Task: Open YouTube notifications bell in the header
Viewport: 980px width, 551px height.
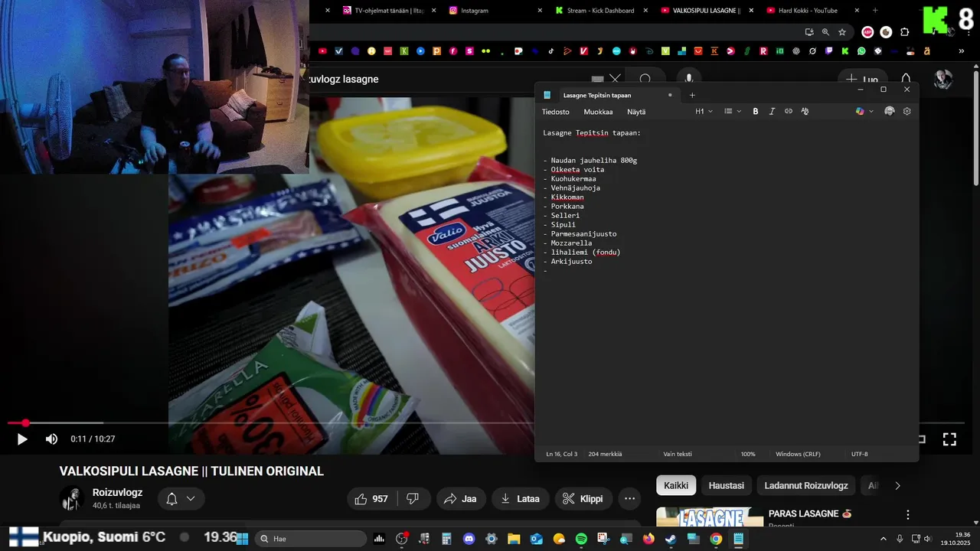Action: click(x=906, y=79)
